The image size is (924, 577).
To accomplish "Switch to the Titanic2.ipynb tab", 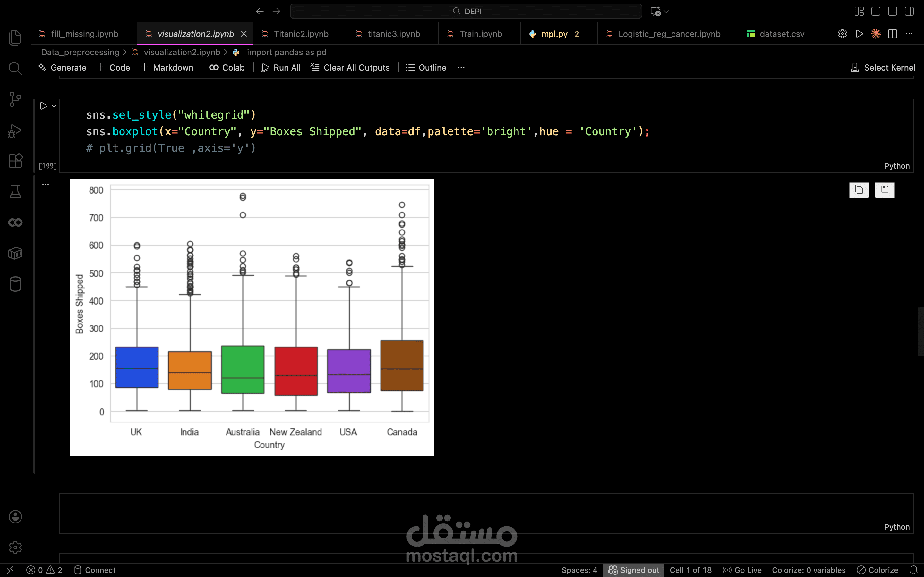I will 301,34.
